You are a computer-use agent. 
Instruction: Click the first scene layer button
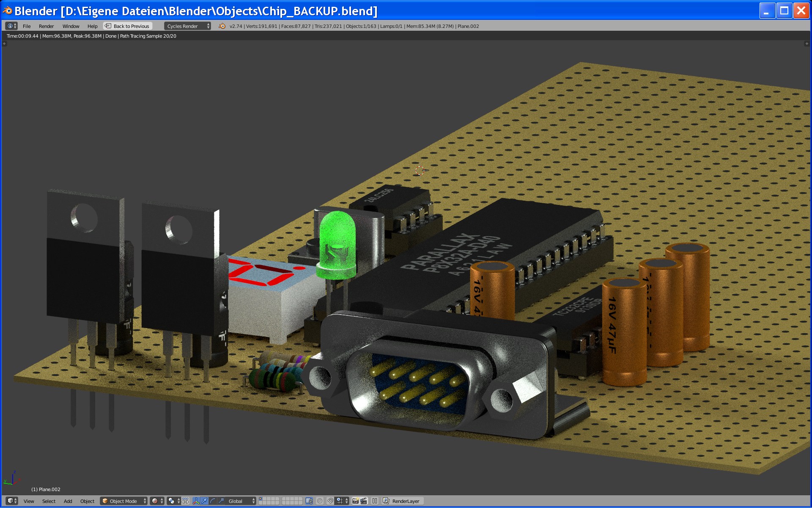pos(261,499)
